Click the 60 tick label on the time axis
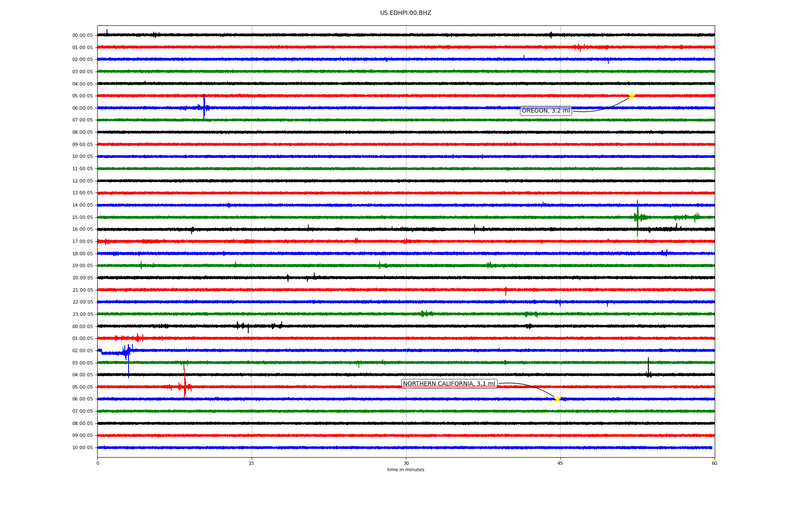Viewport: 812px width, 508px height. pos(714,463)
